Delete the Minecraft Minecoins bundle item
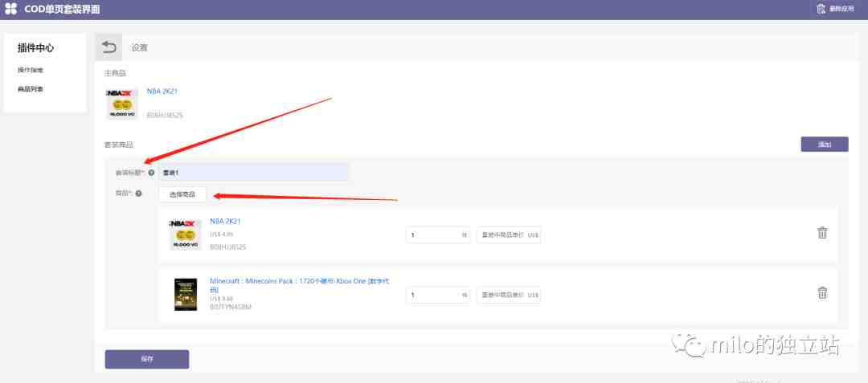The width and height of the screenshot is (868, 383). pyautogui.click(x=823, y=293)
